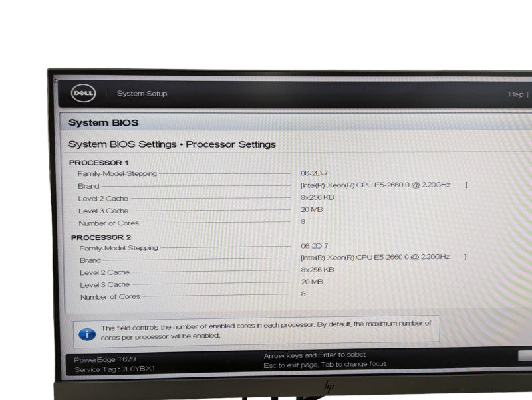
Task: Click Processor 2 cores value 8
Action: [303, 294]
